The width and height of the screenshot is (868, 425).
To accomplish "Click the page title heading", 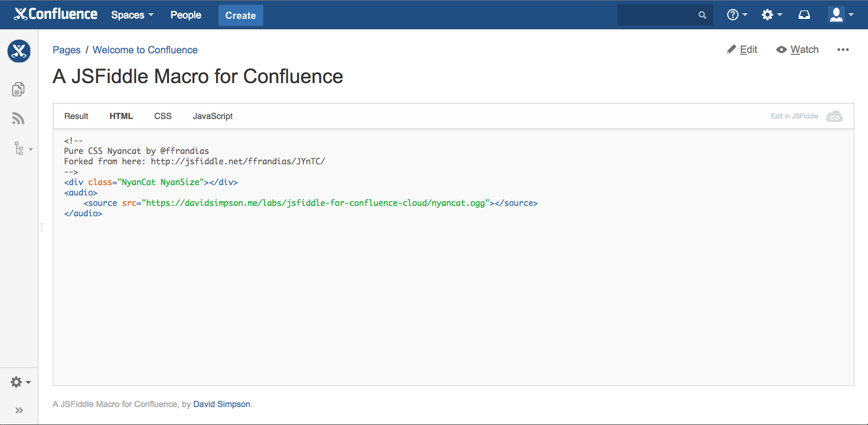I will (198, 76).
